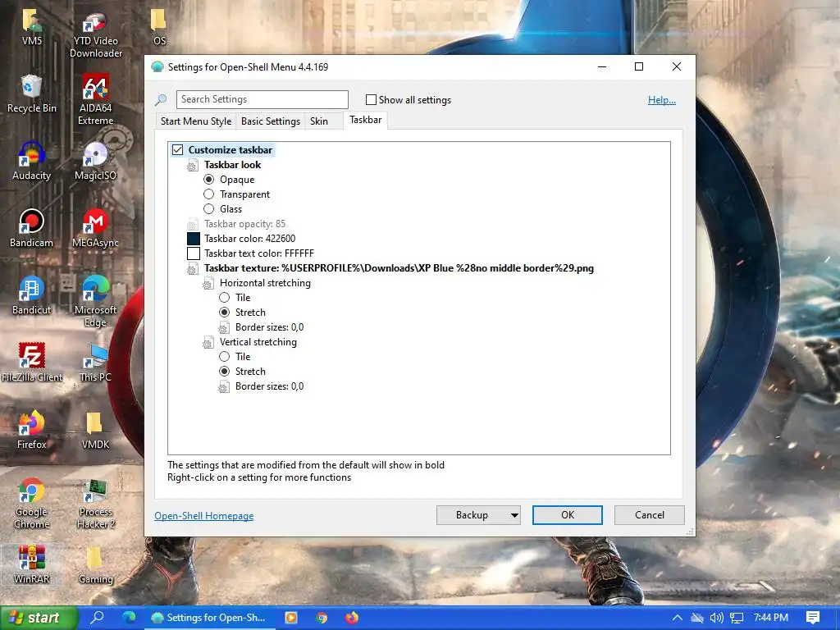Select the Vertical stretching row
This screenshot has width=840, height=630.
point(250,342)
